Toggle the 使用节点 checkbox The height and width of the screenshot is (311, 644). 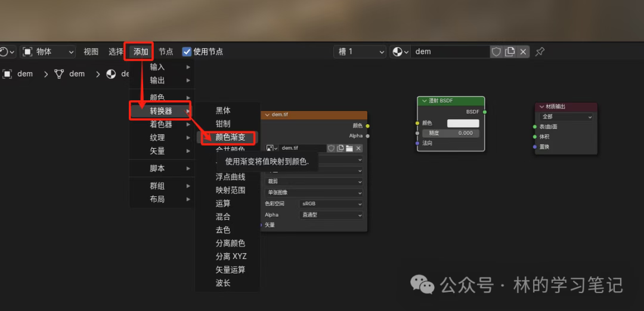187,52
